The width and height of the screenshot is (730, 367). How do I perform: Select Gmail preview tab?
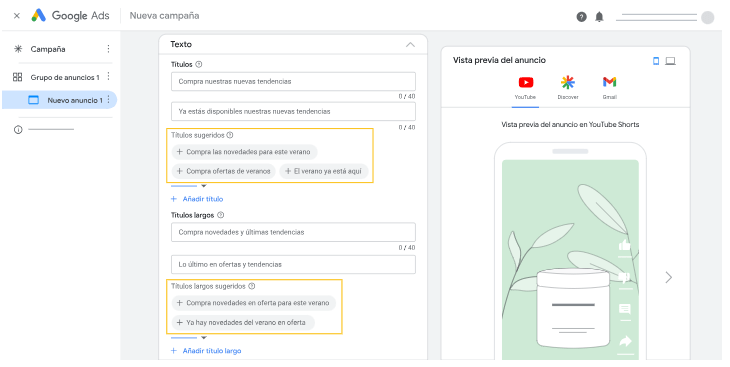pyautogui.click(x=609, y=88)
